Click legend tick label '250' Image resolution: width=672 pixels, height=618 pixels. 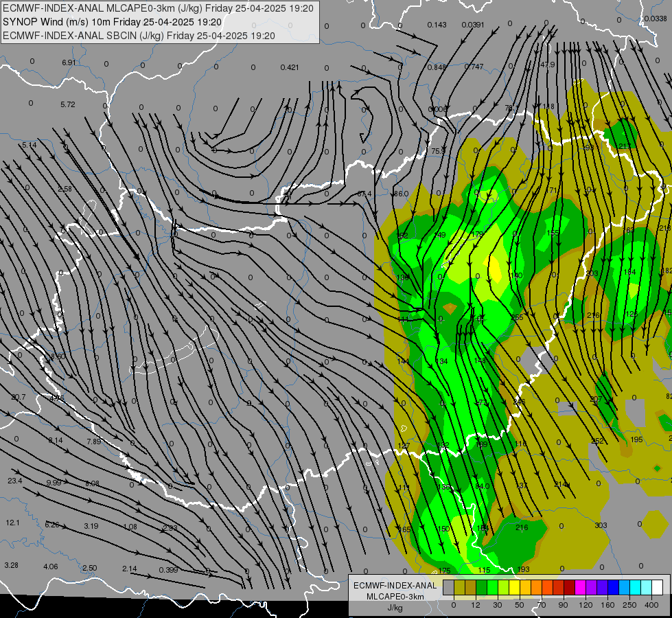[629, 605]
